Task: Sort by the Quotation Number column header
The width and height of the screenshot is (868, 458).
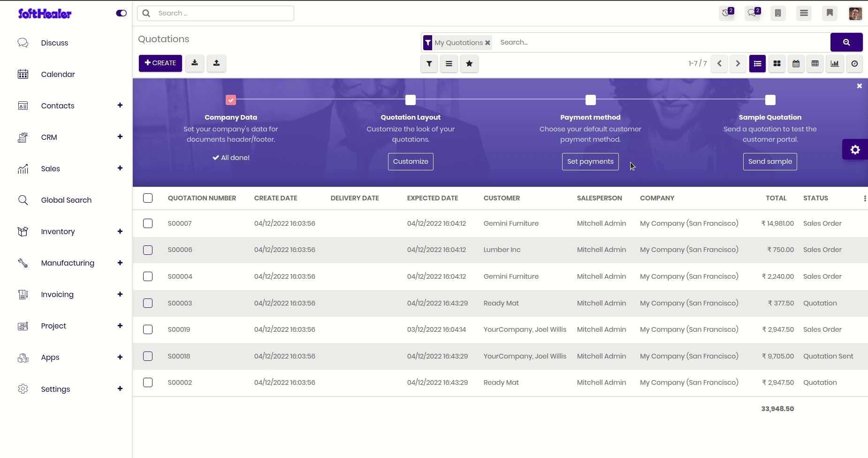Action: pyautogui.click(x=202, y=198)
